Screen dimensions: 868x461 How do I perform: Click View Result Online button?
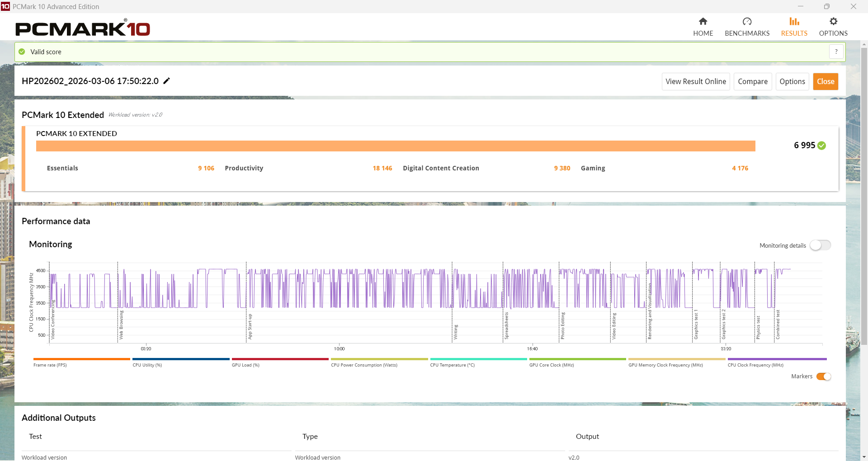[695, 82]
